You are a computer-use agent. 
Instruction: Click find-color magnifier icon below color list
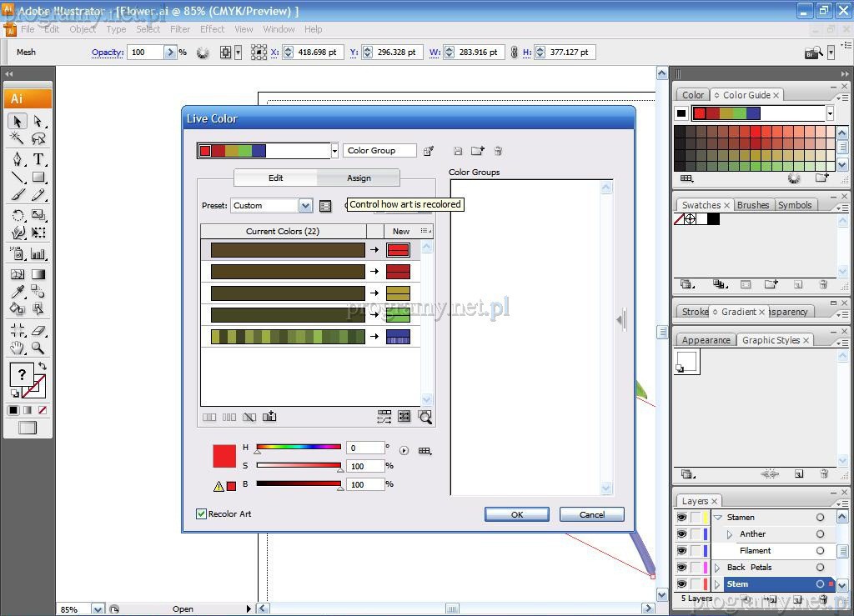click(x=425, y=417)
